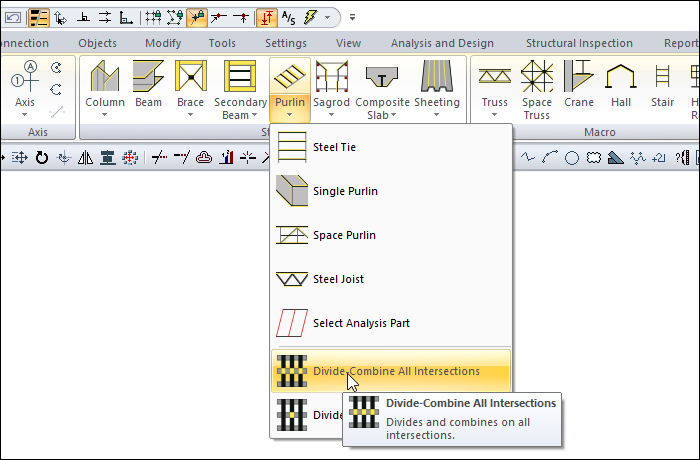Choose Steel Tie from Purlin menu
The width and height of the screenshot is (700, 460).
point(391,147)
